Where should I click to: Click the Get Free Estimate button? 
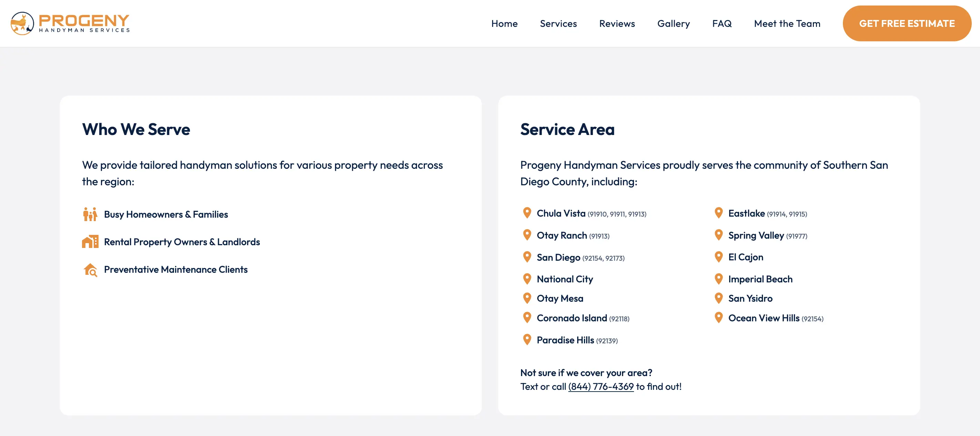[907, 23]
